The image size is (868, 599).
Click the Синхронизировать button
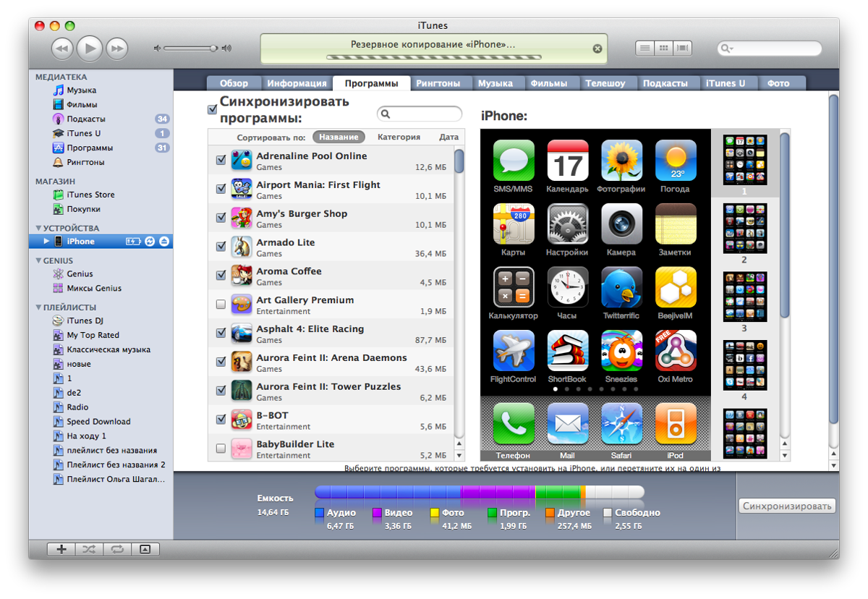click(788, 506)
